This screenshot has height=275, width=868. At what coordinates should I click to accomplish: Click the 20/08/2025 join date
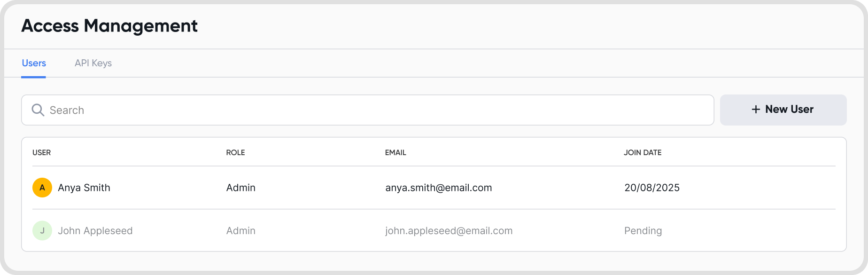tap(652, 188)
